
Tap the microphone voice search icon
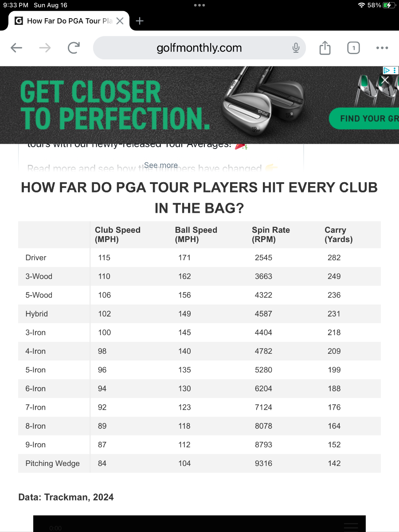click(296, 48)
